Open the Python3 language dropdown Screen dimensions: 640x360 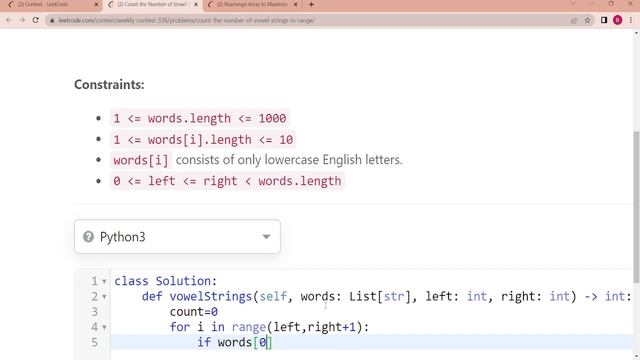pyautogui.click(x=177, y=237)
